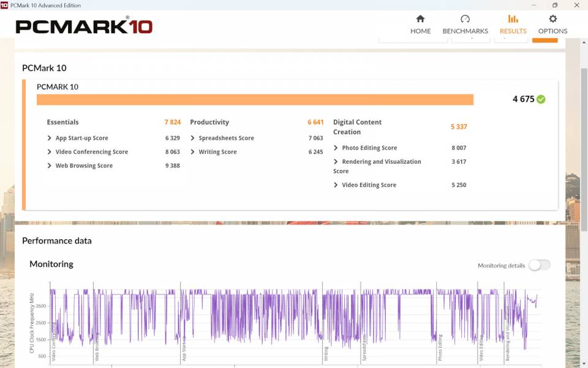Click the Productivity score 6 641

(x=315, y=122)
